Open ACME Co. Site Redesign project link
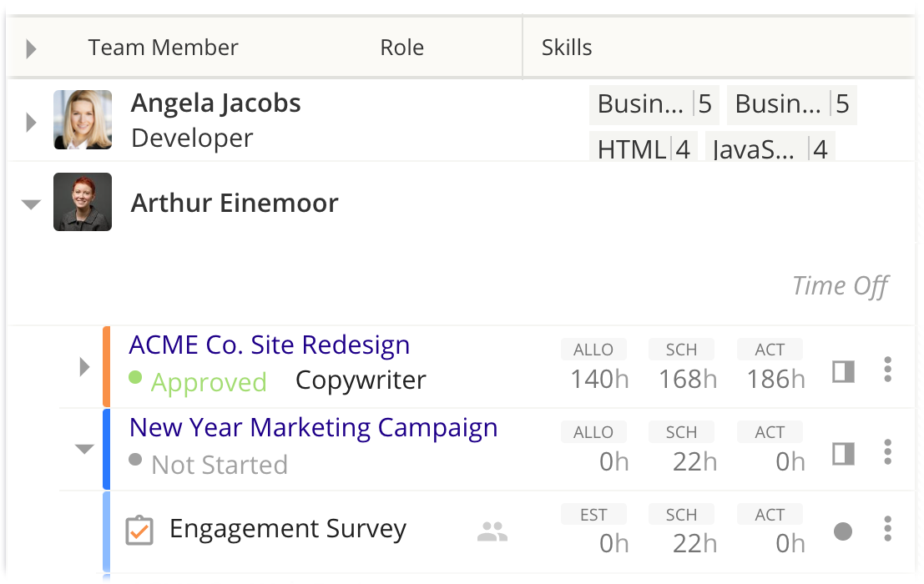Viewport: 924px width, 584px height. coord(269,345)
